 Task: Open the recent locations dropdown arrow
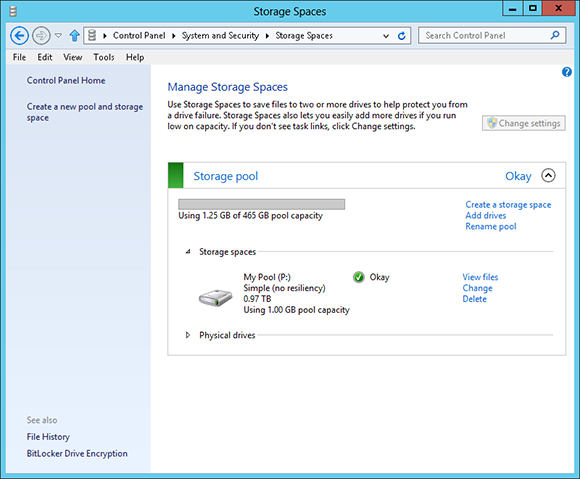tap(58, 36)
